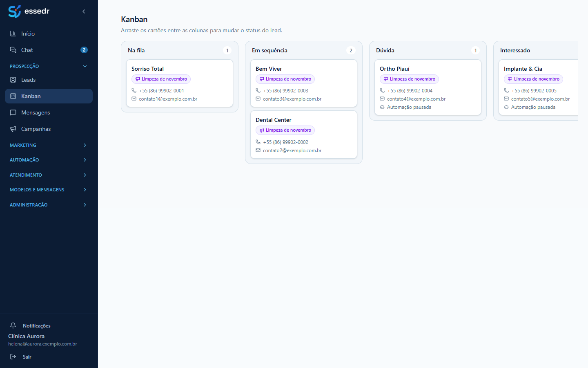Image resolution: width=588 pixels, height=368 pixels.
Task: Open the Chat page
Action: (x=49, y=50)
